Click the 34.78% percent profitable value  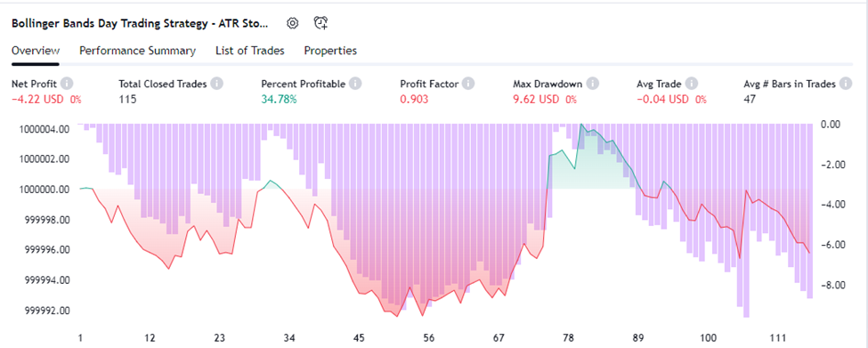tap(279, 100)
